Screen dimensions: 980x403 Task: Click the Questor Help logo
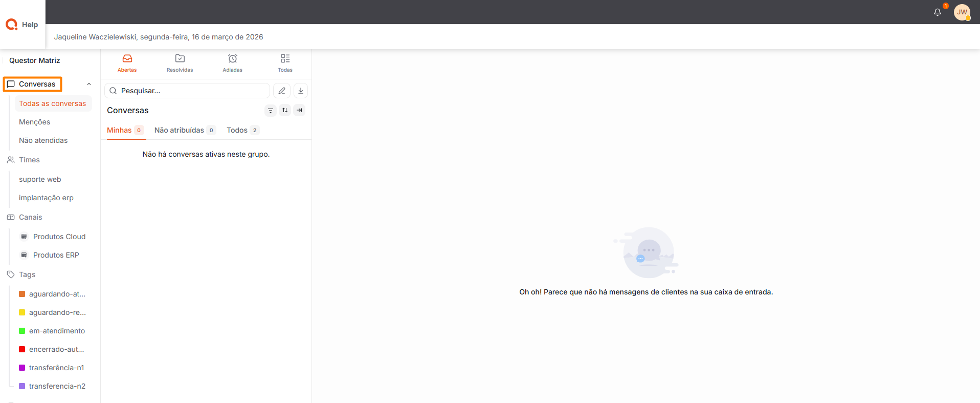tap(22, 25)
